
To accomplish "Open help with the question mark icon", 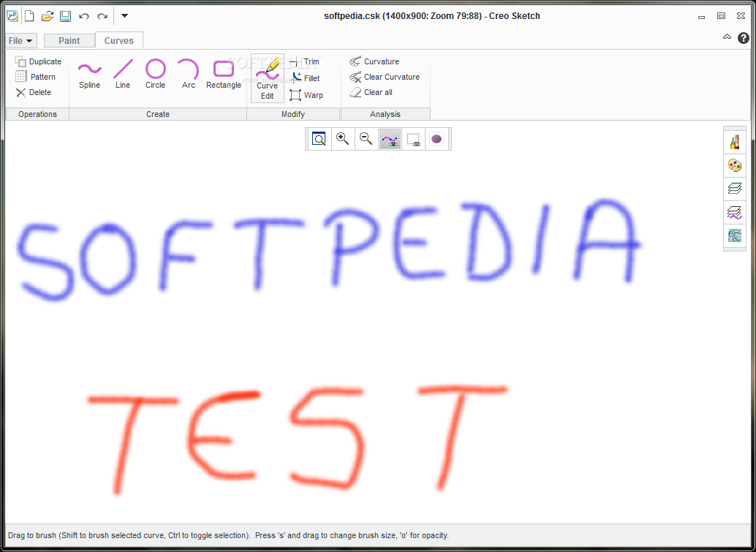I will 744,37.
